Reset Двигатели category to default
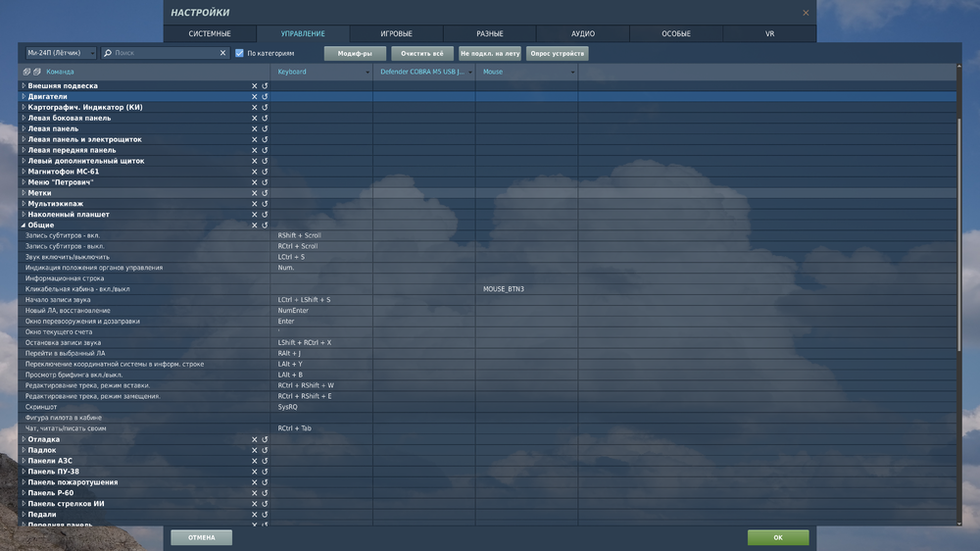Image resolution: width=980 pixels, height=551 pixels. 265,96
